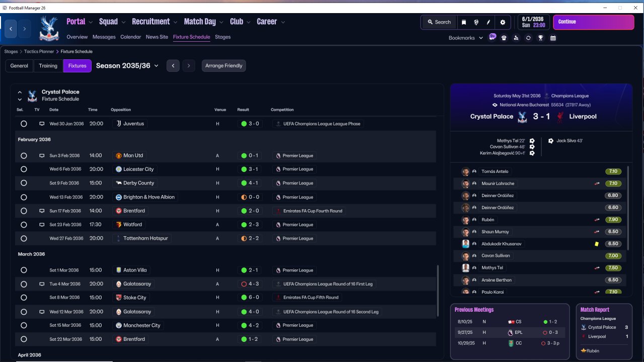Select the Juventus fixture radio button

(24, 124)
